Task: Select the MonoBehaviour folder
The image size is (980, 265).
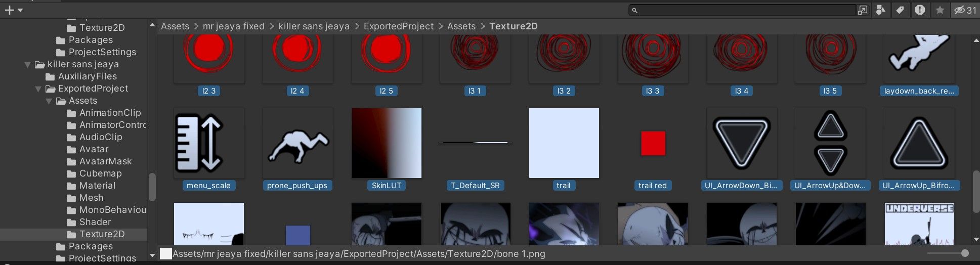Action: point(106,210)
